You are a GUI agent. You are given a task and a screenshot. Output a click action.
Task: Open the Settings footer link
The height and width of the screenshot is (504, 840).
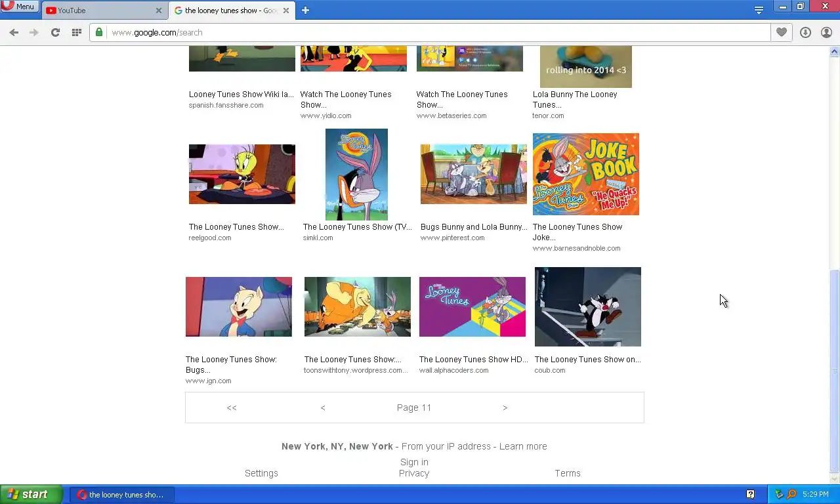coord(261,473)
